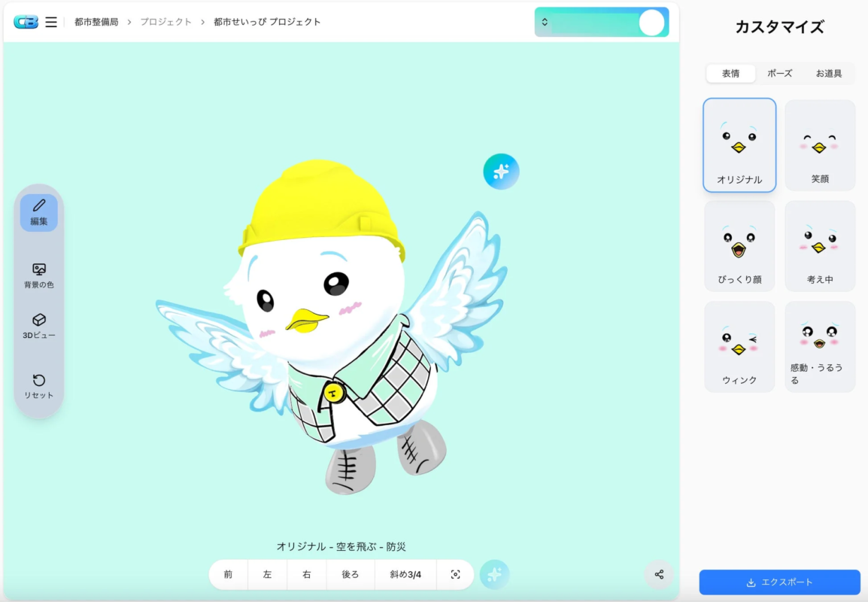Choose the びっくり顔 expression
The image size is (868, 602).
pos(739,245)
